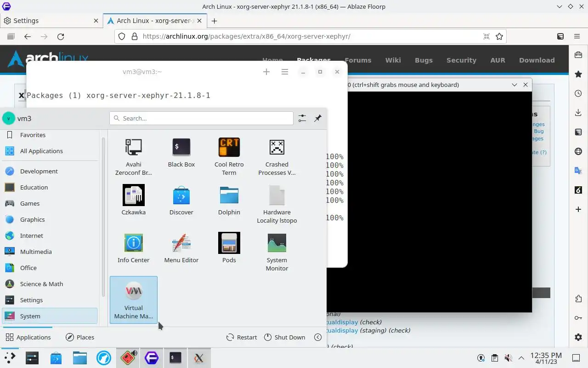This screenshot has height=368, width=588.
Task: Select the Favorites category
Action: tap(50, 135)
